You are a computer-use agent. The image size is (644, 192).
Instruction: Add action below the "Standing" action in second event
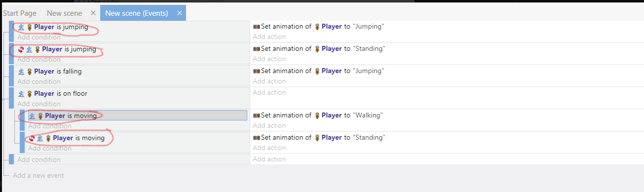[x=269, y=59]
